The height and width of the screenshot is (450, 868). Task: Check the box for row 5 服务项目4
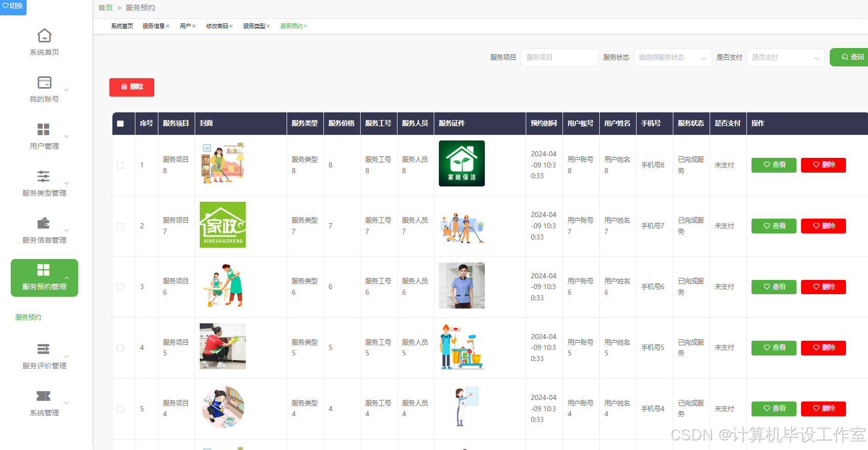[121, 409]
